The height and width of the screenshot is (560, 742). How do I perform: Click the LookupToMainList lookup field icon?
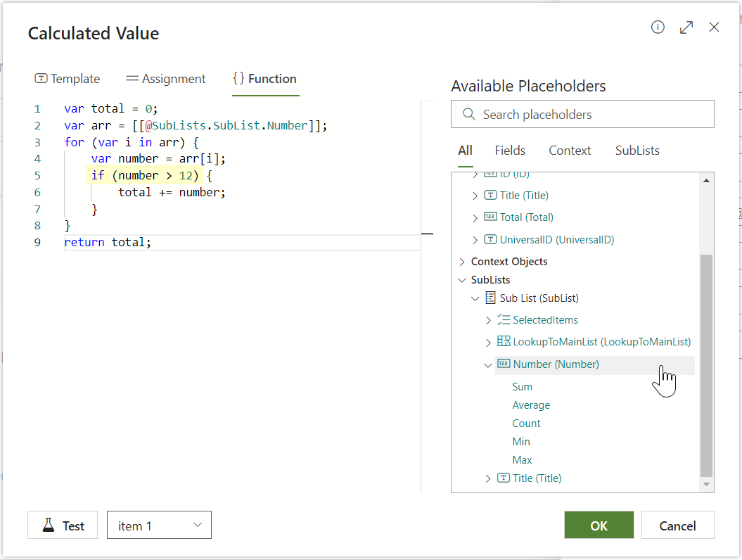[503, 342]
